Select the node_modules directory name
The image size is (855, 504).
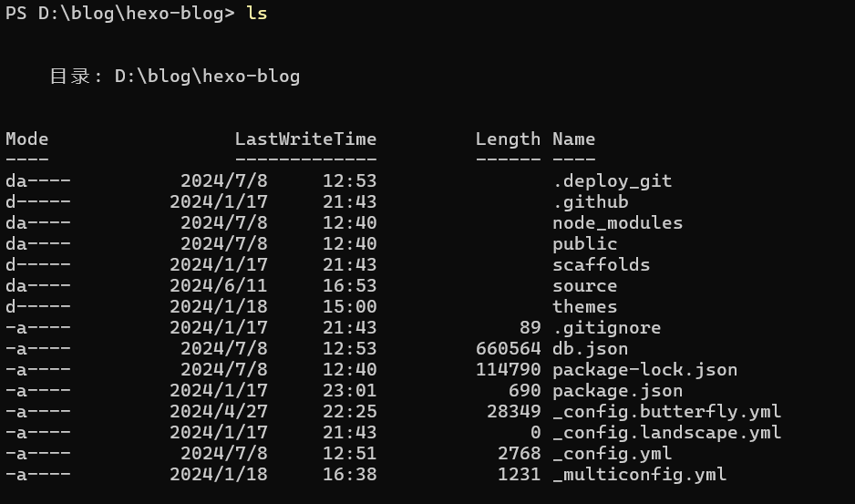[x=617, y=222]
